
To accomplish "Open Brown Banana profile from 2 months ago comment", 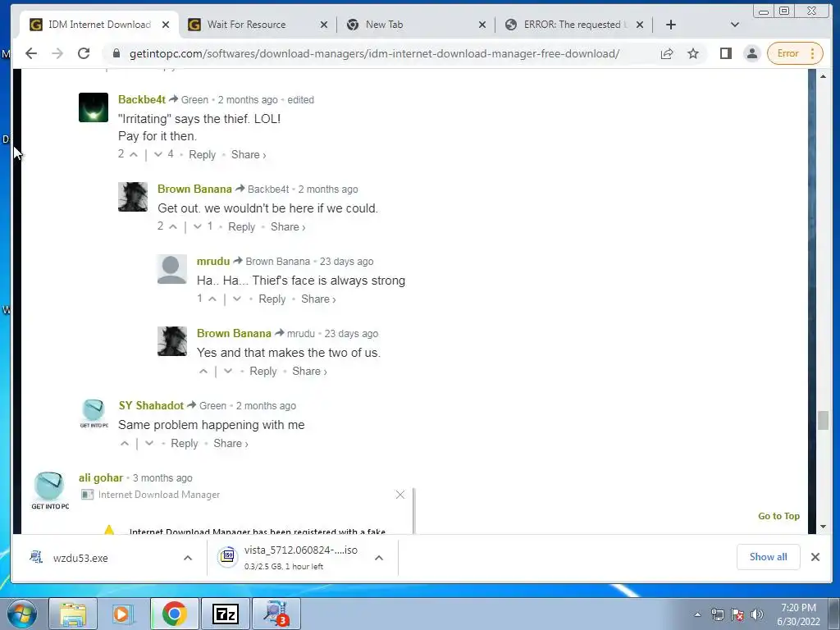I will [x=194, y=189].
